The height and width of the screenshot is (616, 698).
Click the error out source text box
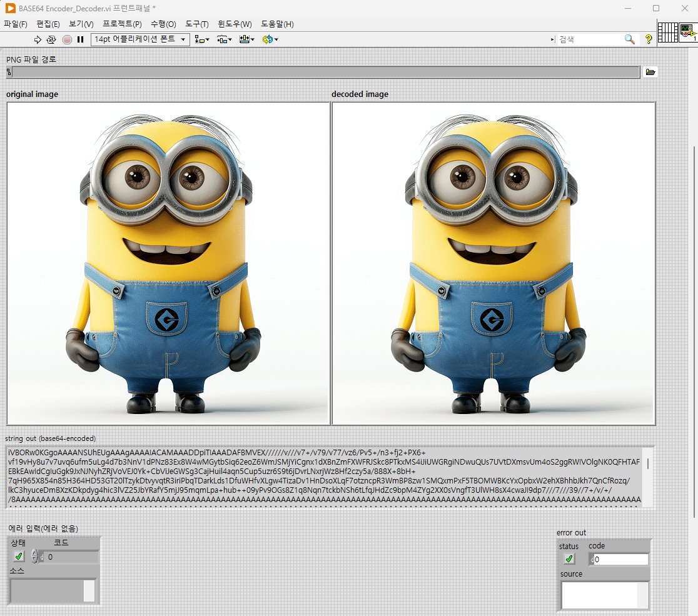coord(599,595)
